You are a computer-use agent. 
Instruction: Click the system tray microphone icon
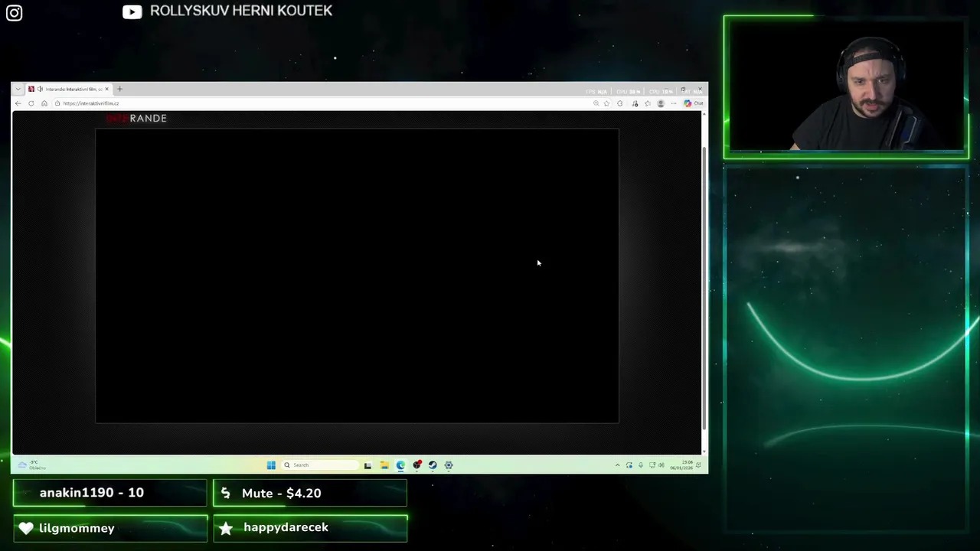(641, 465)
